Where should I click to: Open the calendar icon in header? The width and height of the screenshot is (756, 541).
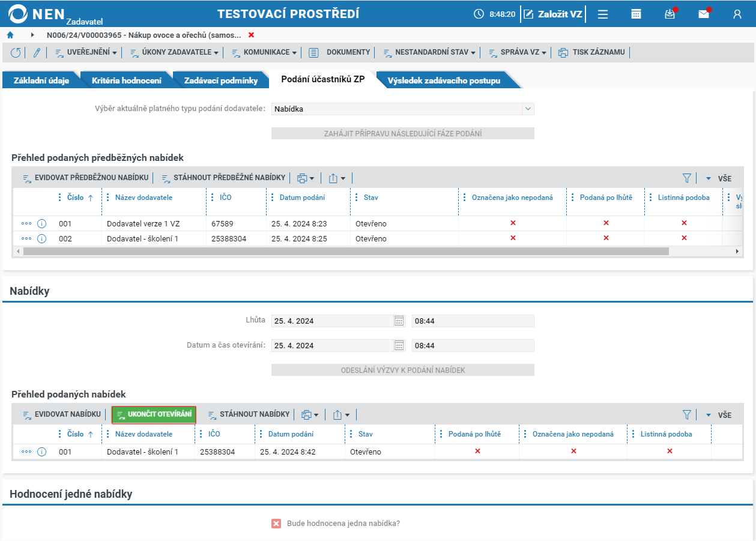pos(637,14)
